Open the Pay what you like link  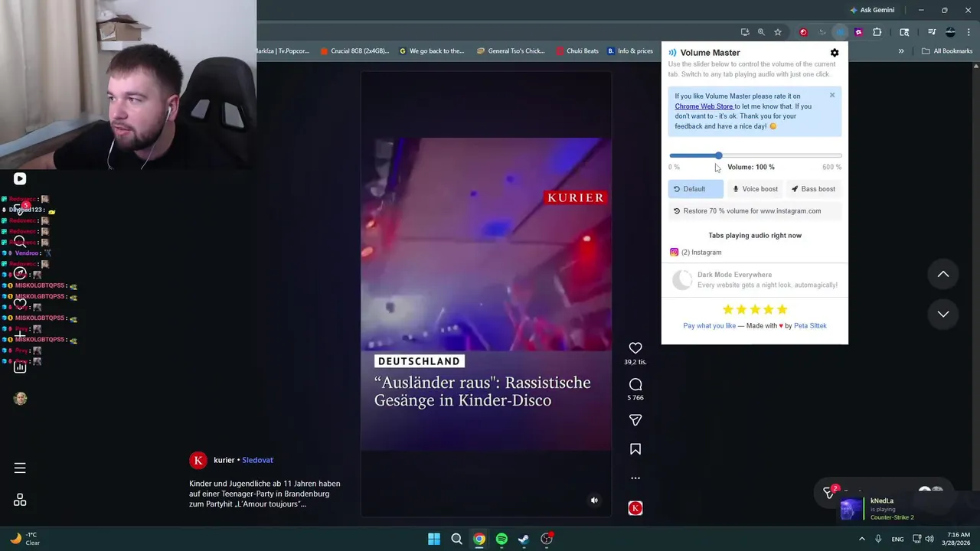point(709,326)
